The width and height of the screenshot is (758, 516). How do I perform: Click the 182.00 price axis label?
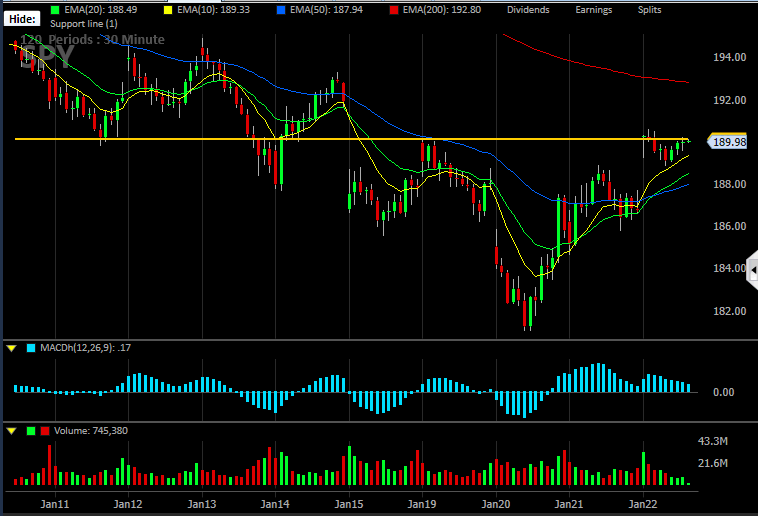[x=729, y=311]
